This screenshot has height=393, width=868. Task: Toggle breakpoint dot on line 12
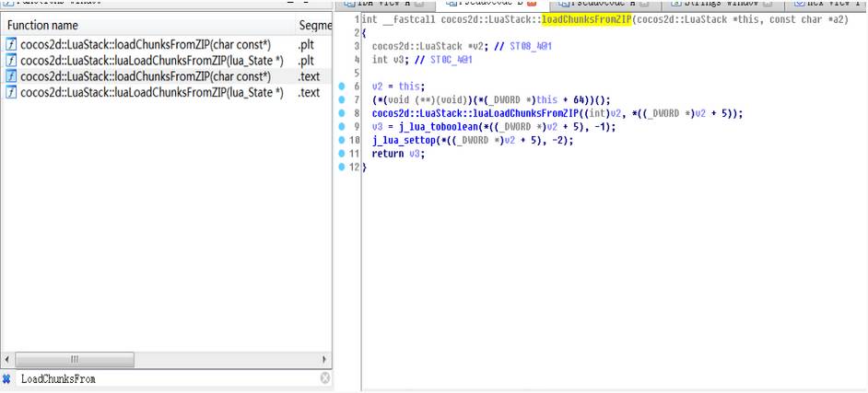point(342,167)
